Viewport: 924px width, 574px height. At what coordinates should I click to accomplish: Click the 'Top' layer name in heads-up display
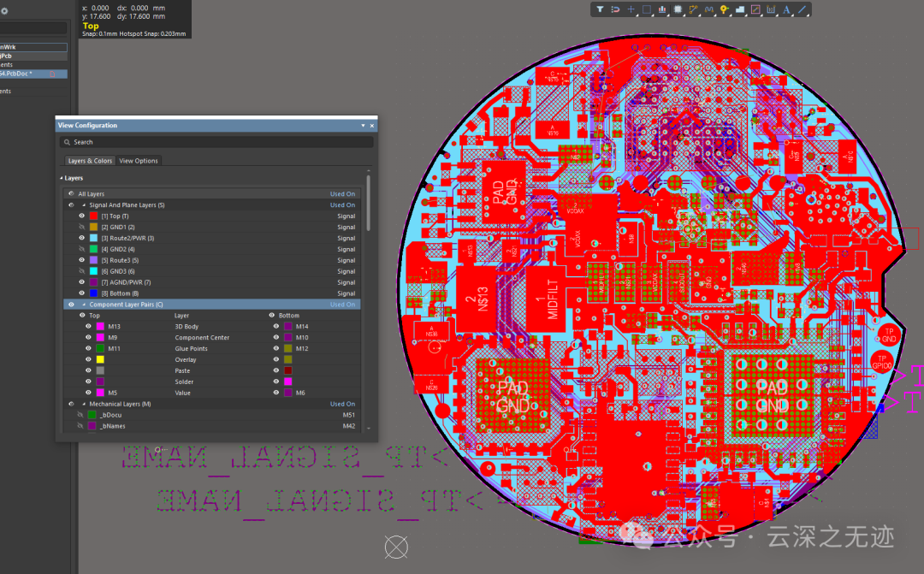pos(91,26)
